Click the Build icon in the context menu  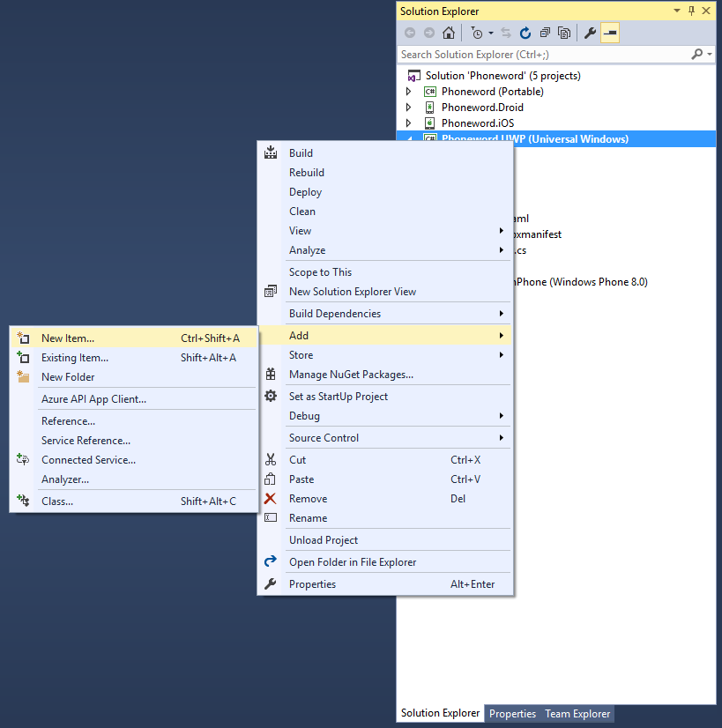tap(271, 152)
